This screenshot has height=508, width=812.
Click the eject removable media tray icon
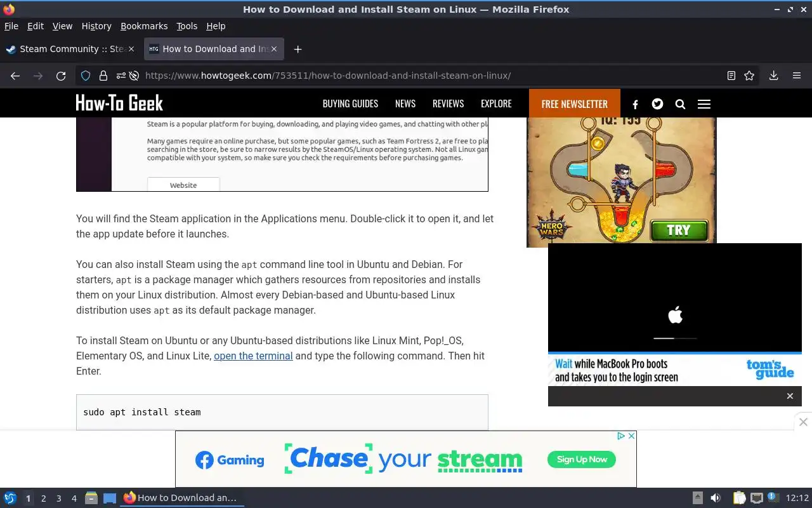point(697,498)
